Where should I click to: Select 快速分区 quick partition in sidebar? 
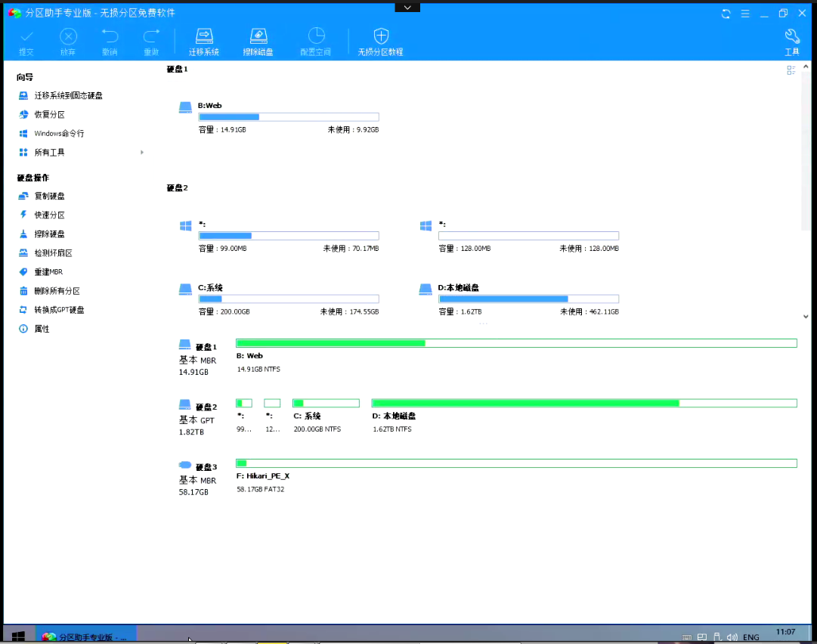click(50, 215)
